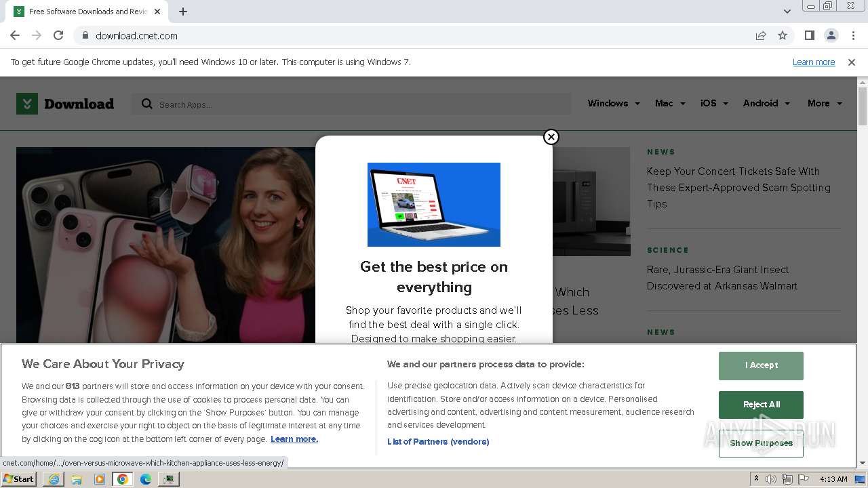Screen dimensions: 868x488
Task: Bookmark this page with the star icon
Action: pyautogui.click(x=783, y=35)
